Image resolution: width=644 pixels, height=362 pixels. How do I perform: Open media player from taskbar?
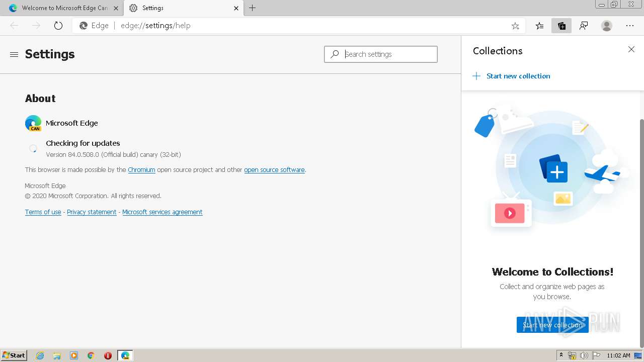[74, 355]
